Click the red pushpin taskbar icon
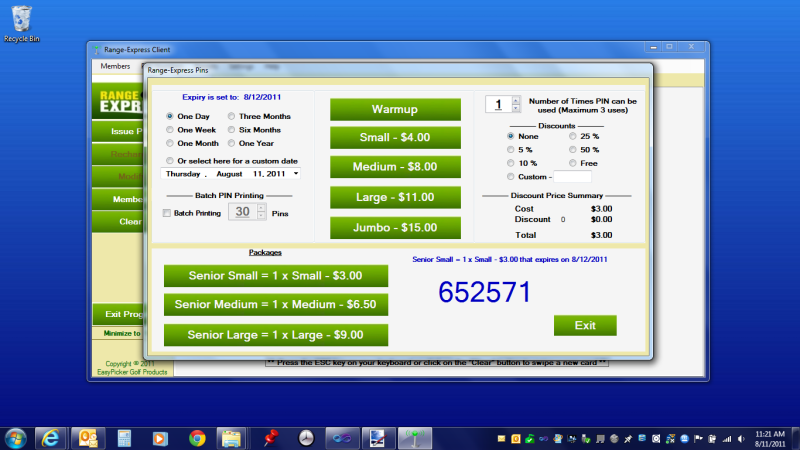 [x=269, y=438]
